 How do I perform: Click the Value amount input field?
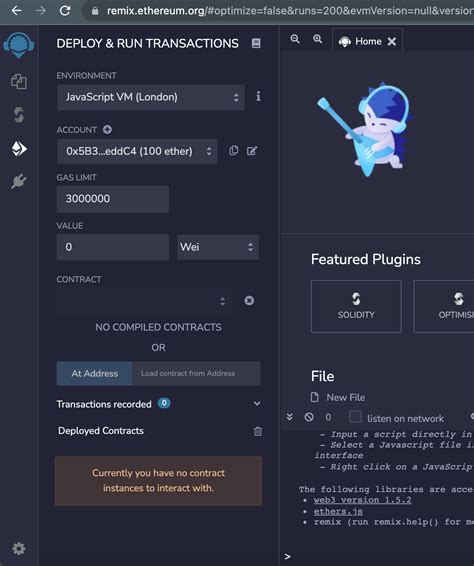click(x=113, y=247)
